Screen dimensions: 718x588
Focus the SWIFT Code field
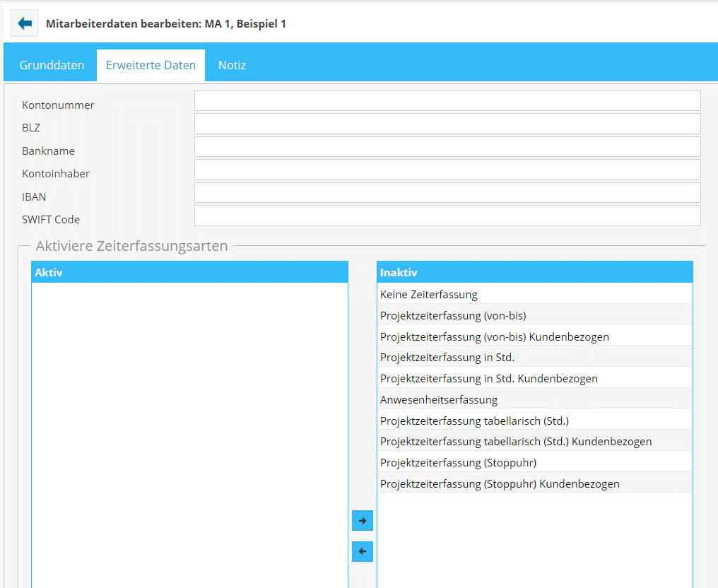point(447,216)
